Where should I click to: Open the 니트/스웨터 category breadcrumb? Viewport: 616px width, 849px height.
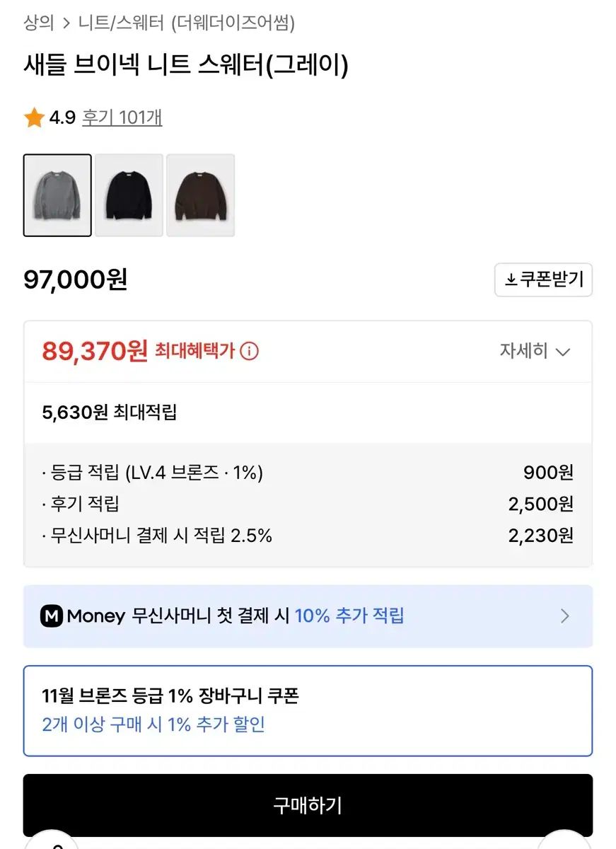pyautogui.click(x=121, y=23)
